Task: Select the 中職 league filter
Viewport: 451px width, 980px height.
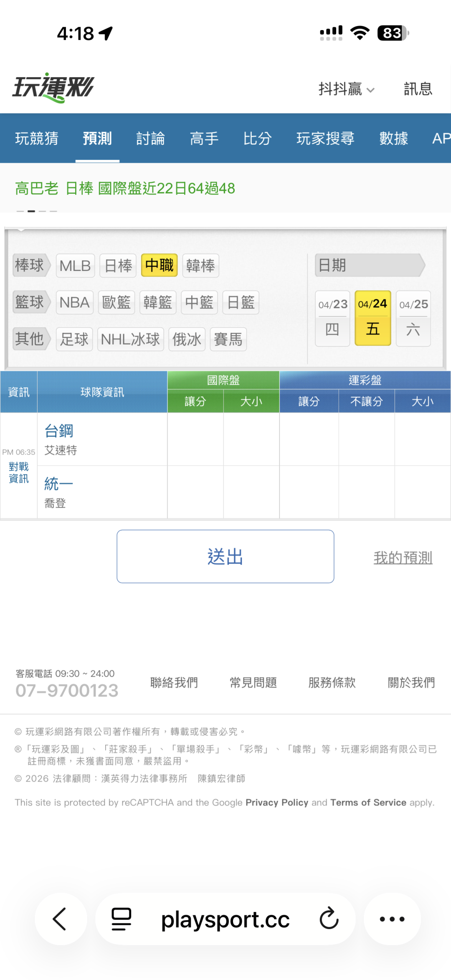Action: [x=160, y=266]
